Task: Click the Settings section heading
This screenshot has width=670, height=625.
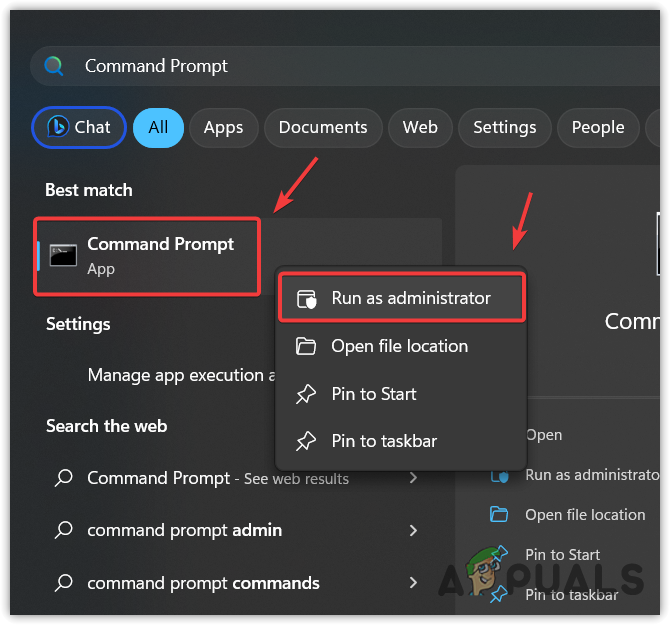Action: click(x=78, y=324)
